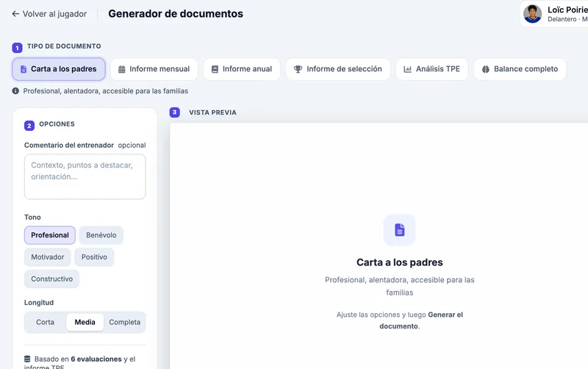This screenshot has width=588, height=369.
Task: Select the Balance completo document type
Action: pos(520,69)
